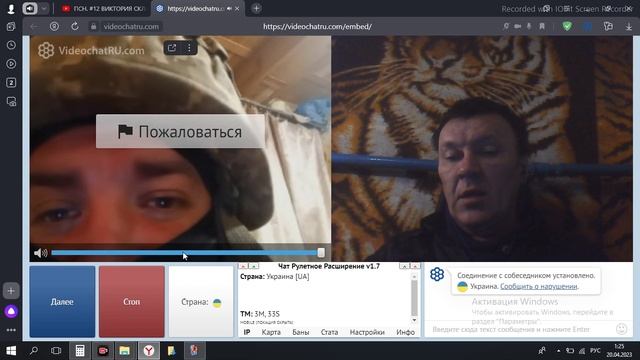Open the sidebar three-dot more menu

click(x=11, y=330)
